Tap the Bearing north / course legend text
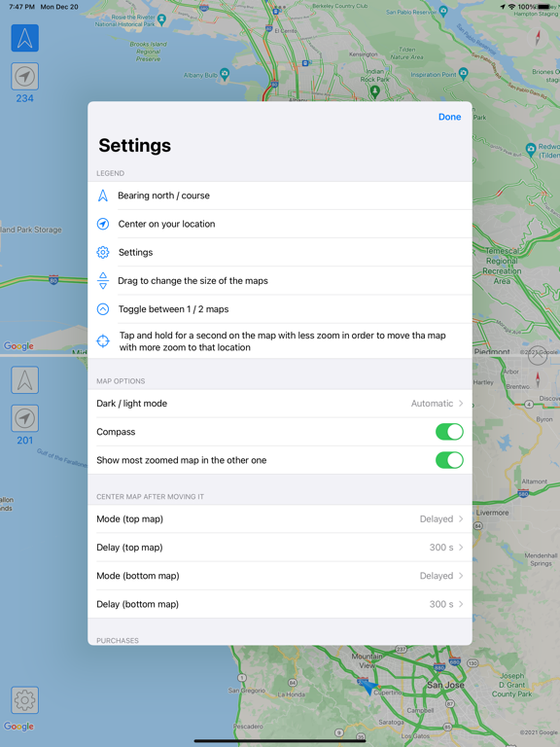The height and width of the screenshot is (747, 560). coord(163,196)
